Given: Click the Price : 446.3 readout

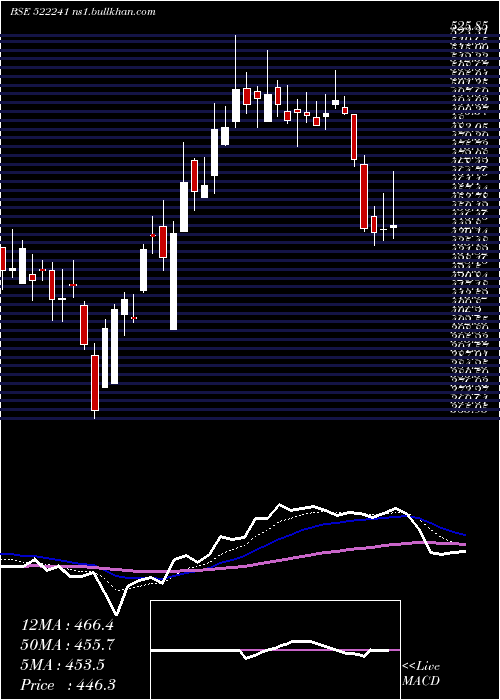Looking at the screenshot, I should point(67,685).
